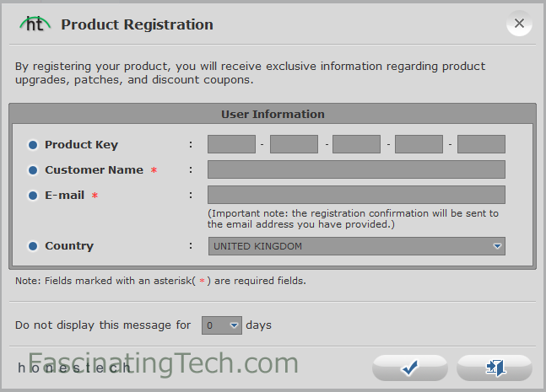Close the Product Registration dialog

[x=519, y=24]
